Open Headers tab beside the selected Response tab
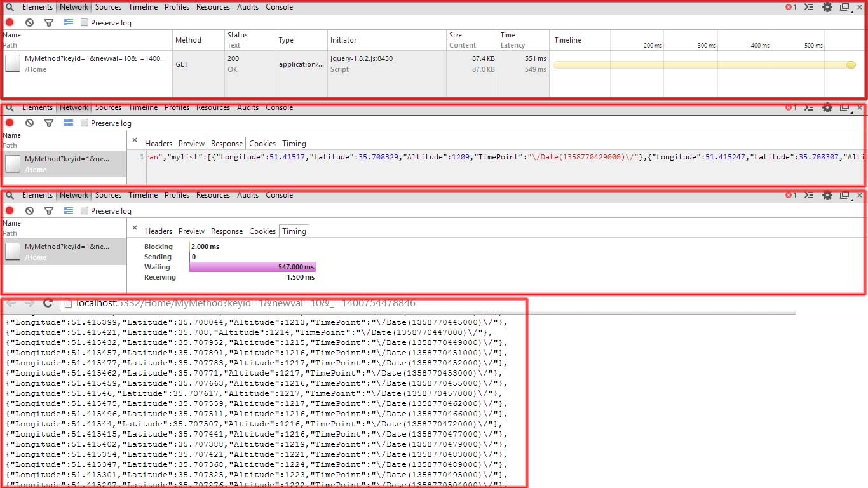This screenshot has width=868, height=488. pos(158,144)
